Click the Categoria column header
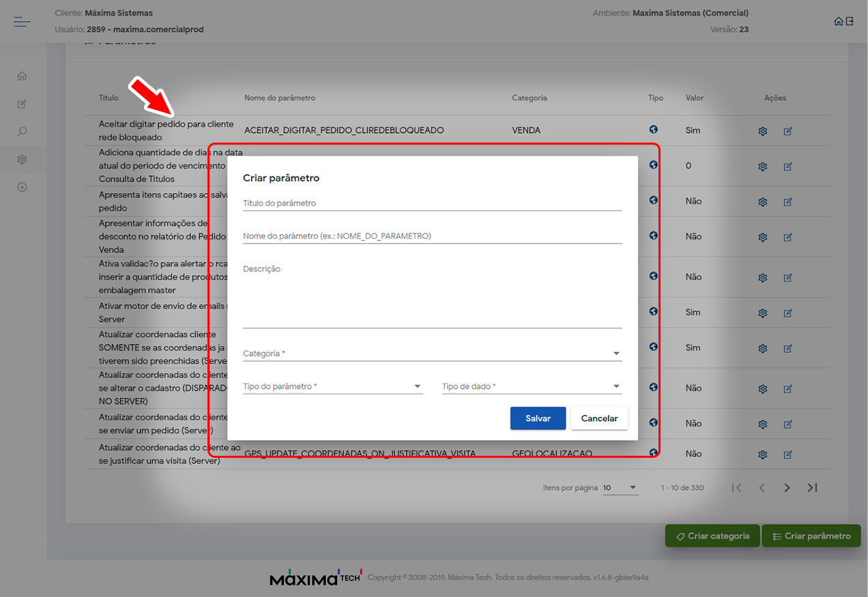 click(x=530, y=98)
